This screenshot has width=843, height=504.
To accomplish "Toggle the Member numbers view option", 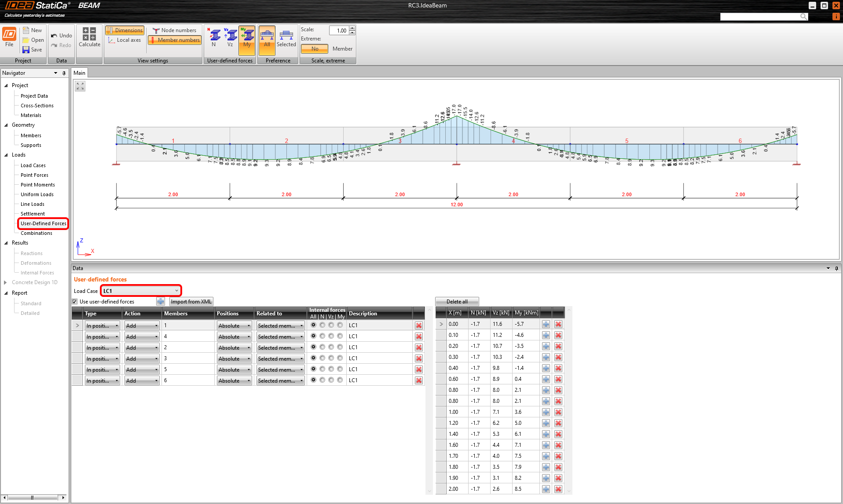I will tap(175, 40).
